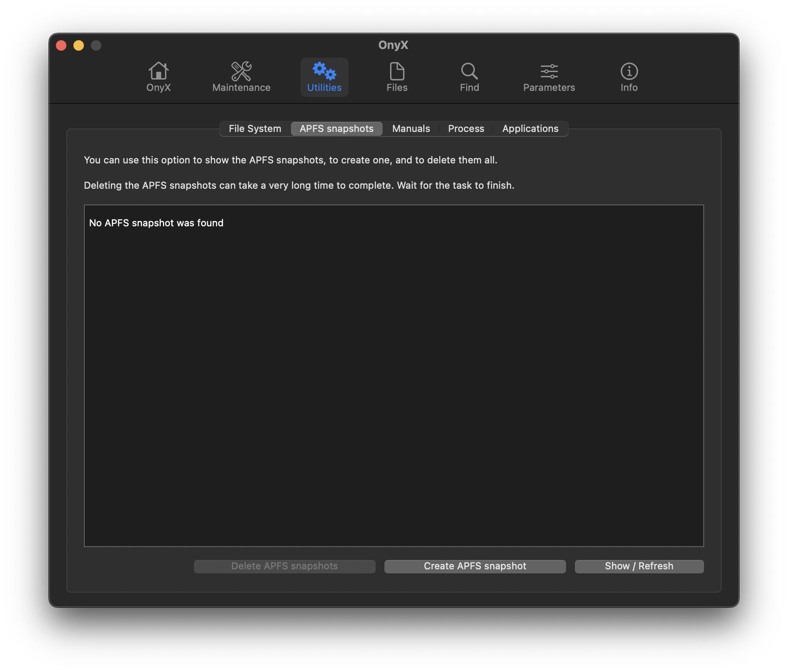Switch to the File System tab
The image size is (788, 672).
click(255, 129)
